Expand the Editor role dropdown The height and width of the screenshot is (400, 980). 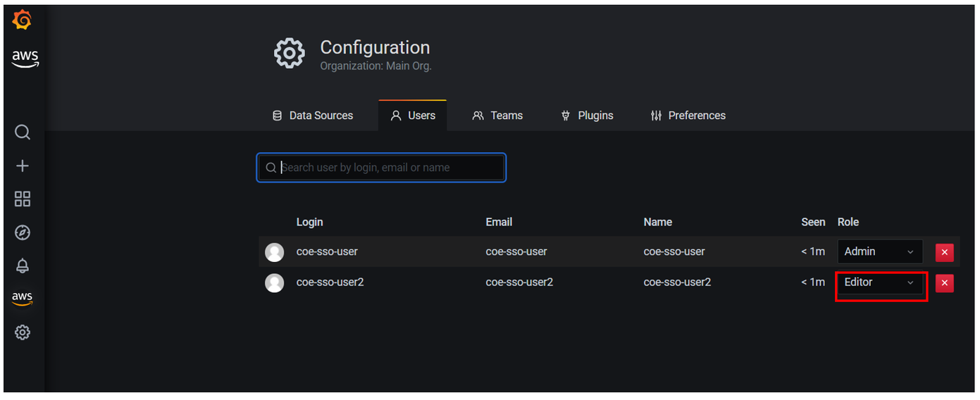879,283
